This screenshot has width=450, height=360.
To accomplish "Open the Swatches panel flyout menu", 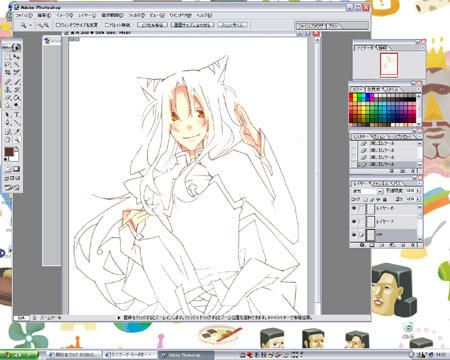I will [418, 89].
